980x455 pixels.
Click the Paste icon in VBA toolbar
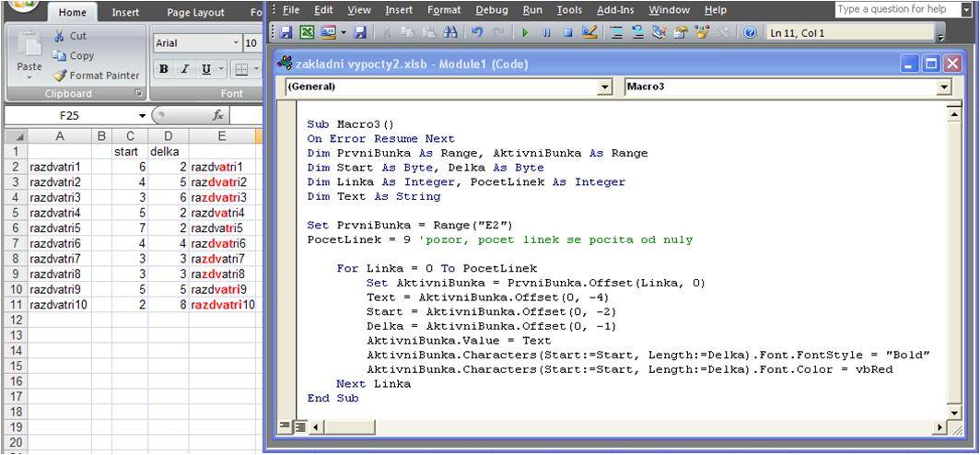pos(429,32)
